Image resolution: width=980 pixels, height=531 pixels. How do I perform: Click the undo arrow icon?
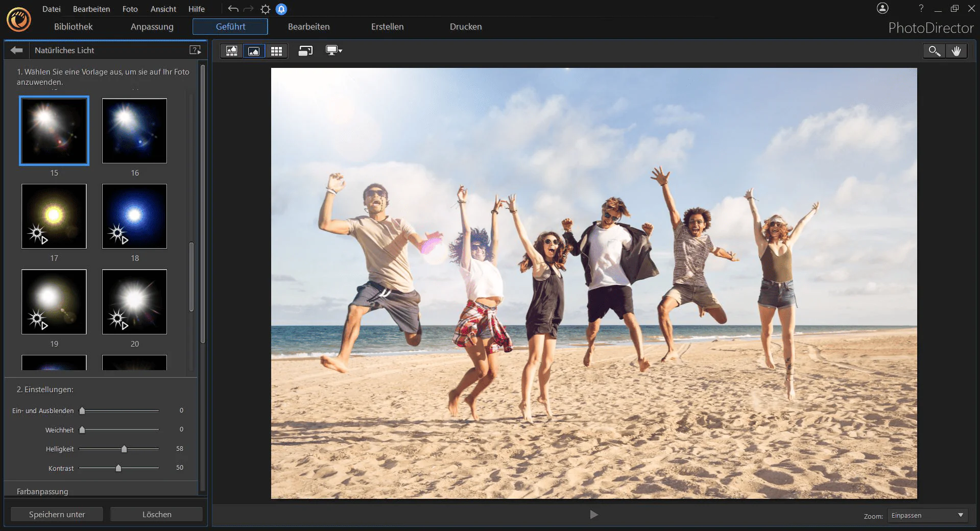pyautogui.click(x=233, y=9)
